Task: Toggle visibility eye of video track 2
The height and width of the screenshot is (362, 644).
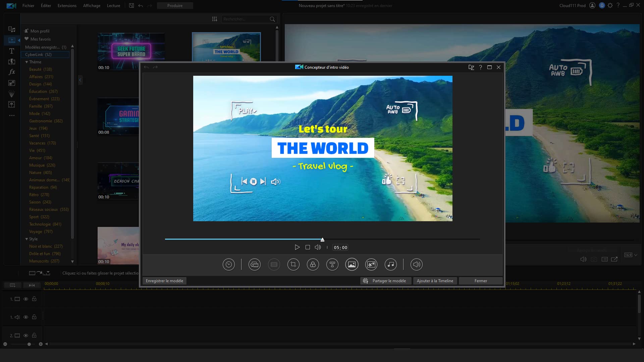Action: pos(26,336)
